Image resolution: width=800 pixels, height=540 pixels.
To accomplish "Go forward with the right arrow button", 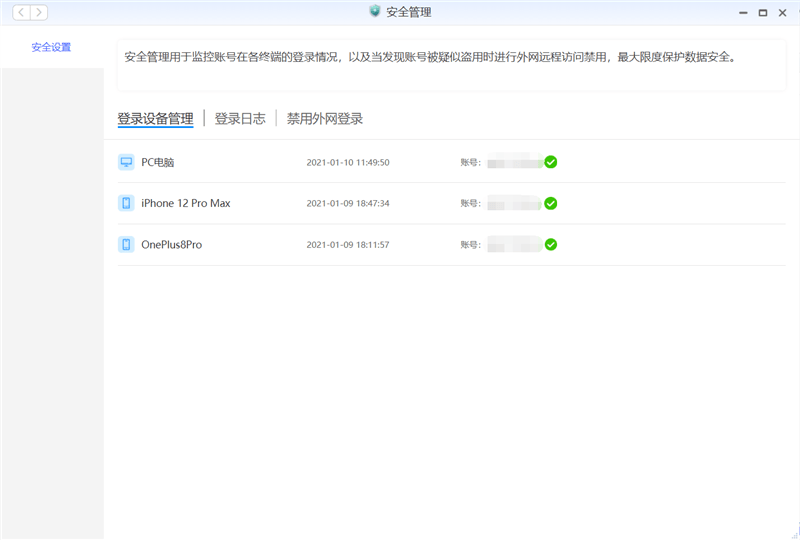I will (39, 12).
